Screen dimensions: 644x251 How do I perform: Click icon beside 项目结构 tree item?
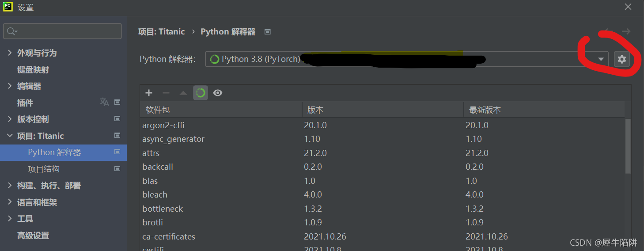click(117, 168)
